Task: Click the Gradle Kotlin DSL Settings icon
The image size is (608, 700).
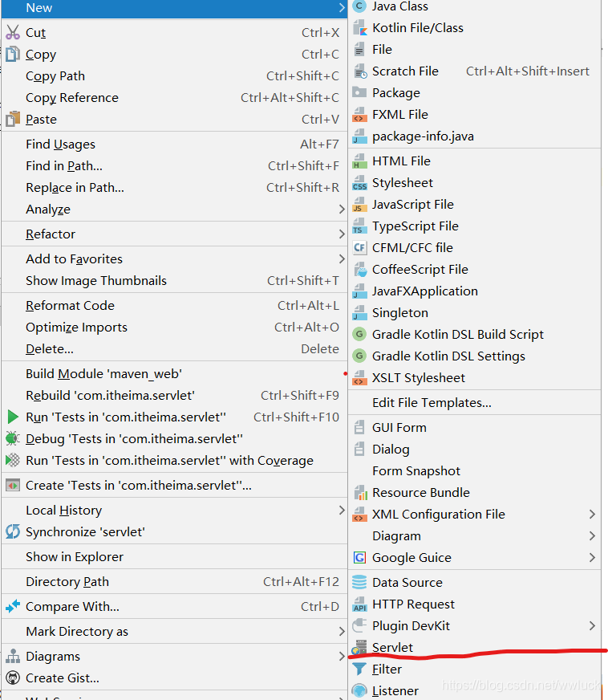Action: (359, 356)
